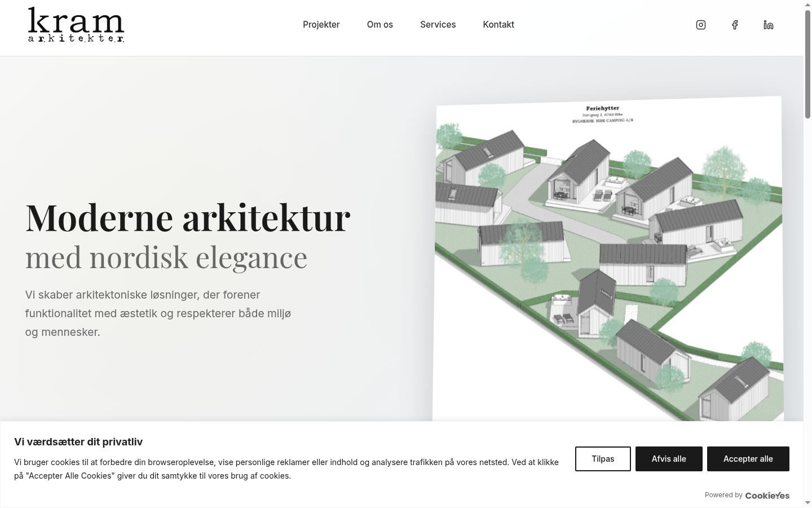Click the Kram Arkitekter logo
Image resolution: width=812 pixels, height=508 pixels.
click(76, 25)
